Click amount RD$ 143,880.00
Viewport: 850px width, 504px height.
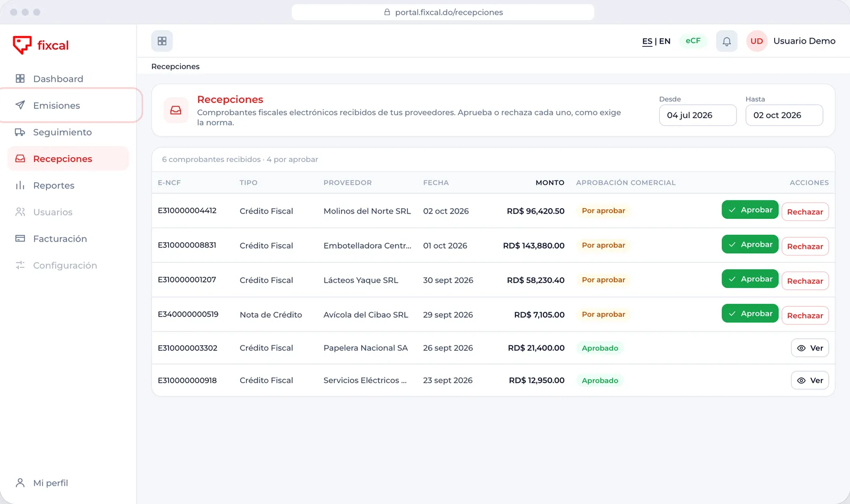(x=534, y=245)
